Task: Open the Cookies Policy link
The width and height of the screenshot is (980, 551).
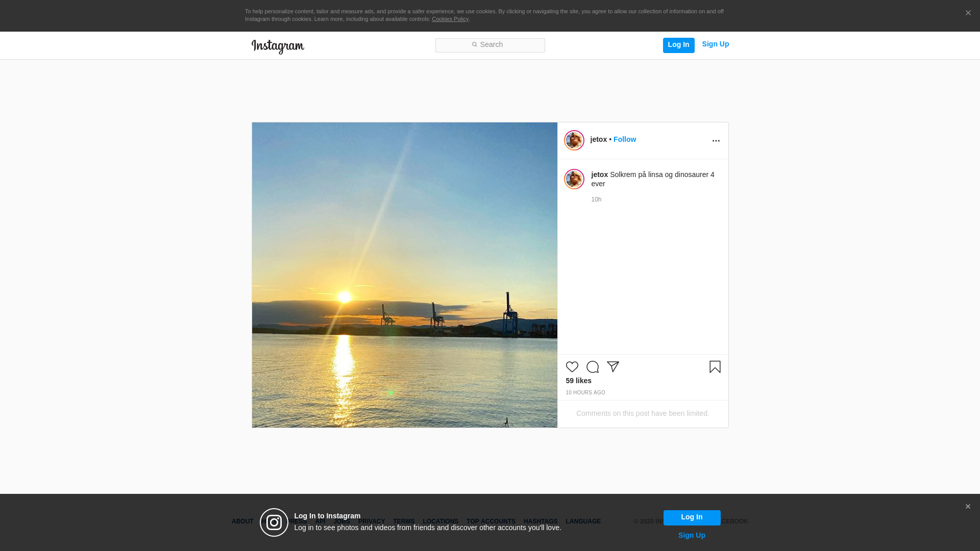Action: [450, 19]
